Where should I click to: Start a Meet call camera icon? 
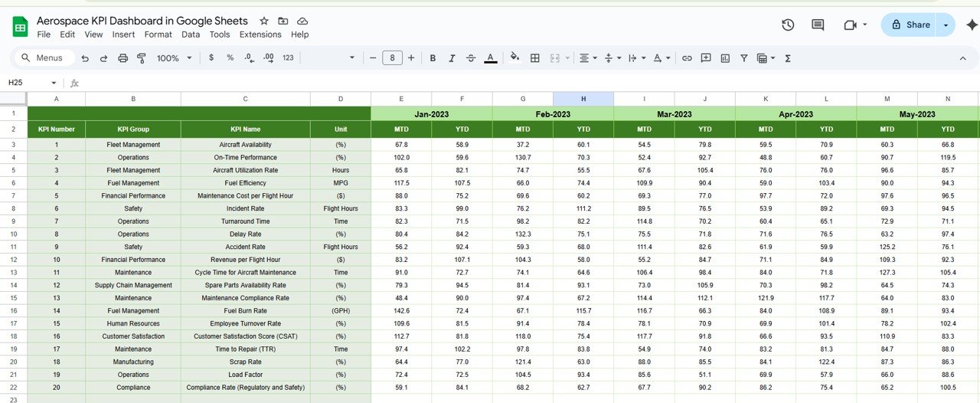coord(850,25)
